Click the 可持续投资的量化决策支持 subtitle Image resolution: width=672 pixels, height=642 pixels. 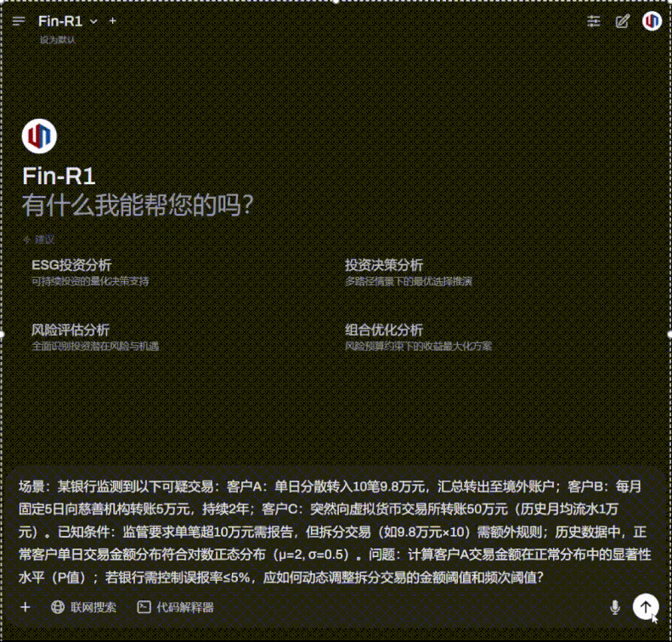90,281
